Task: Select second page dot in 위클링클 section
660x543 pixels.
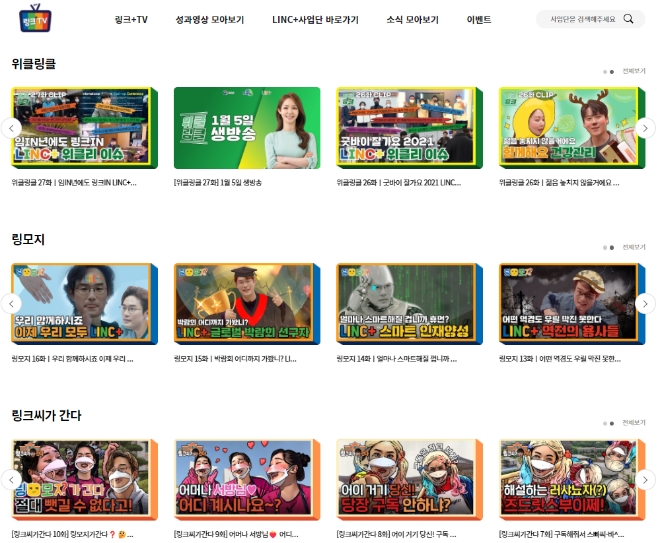Action: tap(612, 71)
